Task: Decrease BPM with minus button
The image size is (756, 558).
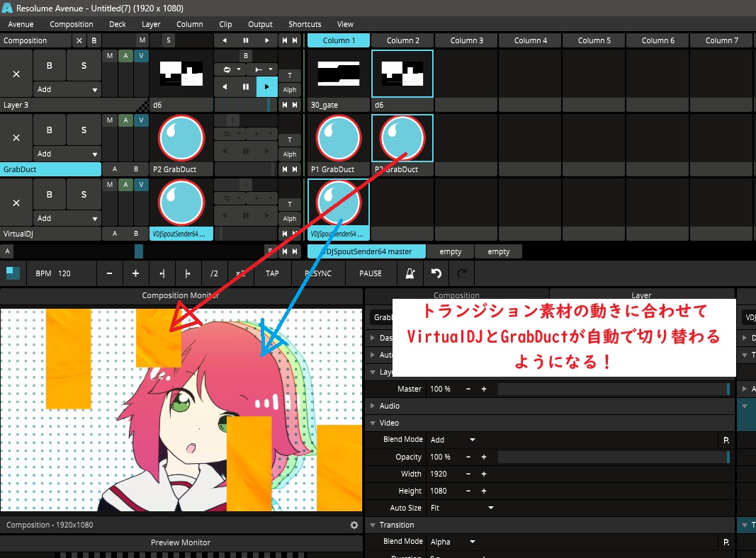Action: 109,273
